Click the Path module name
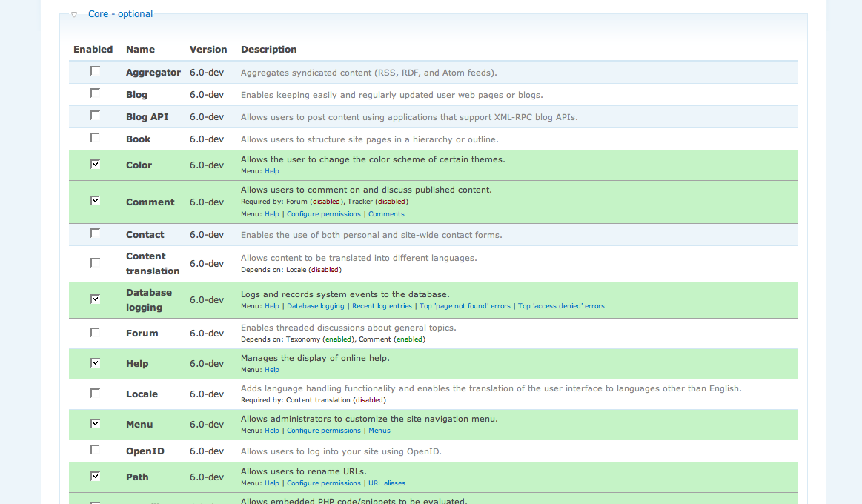 tap(137, 477)
